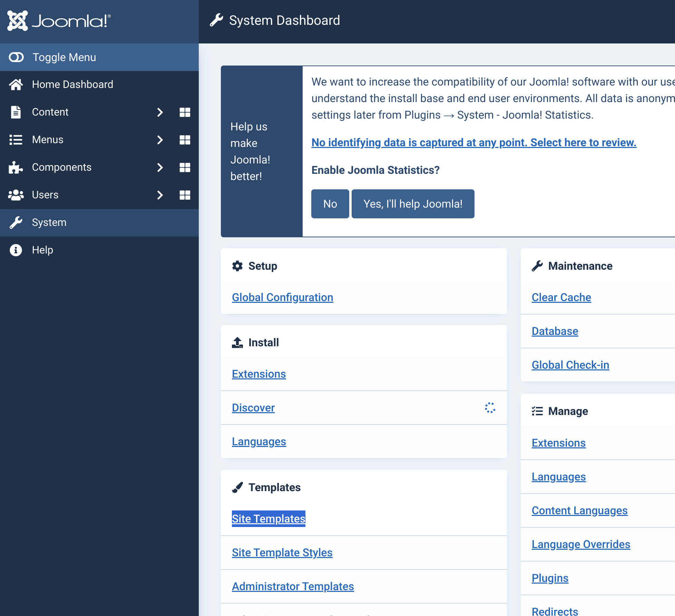Image resolution: width=675 pixels, height=616 pixels.
Task: Open Site Template Styles link
Action: pos(282,553)
